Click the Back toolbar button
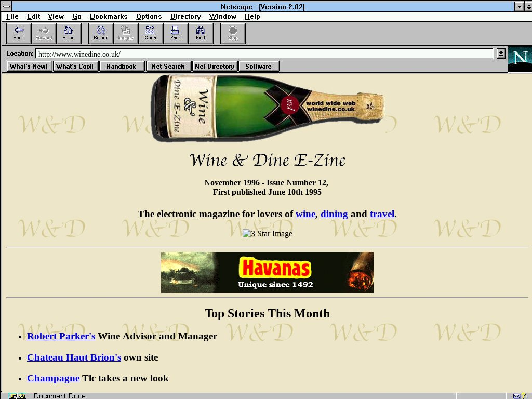 [19, 33]
